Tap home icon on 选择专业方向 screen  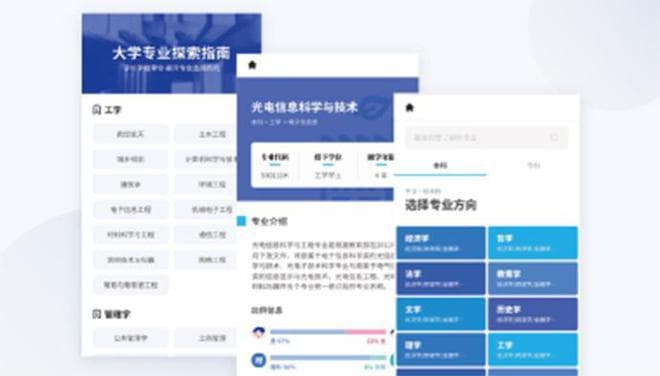pyautogui.click(x=410, y=108)
